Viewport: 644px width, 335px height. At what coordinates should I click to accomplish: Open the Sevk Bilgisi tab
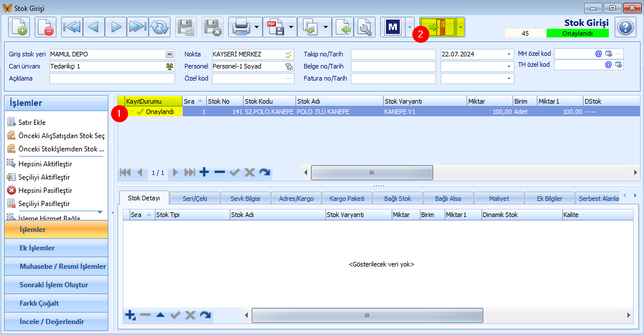point(245,199)
